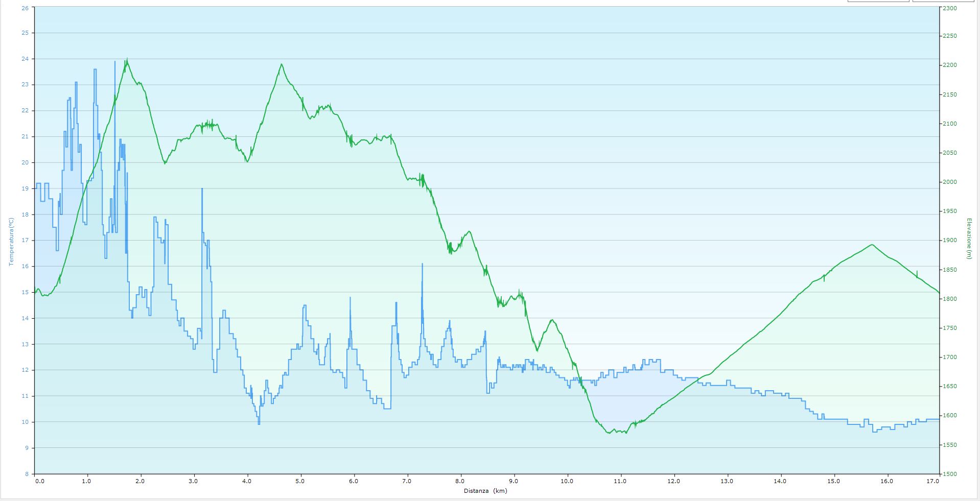Click the highest green elevation peak near 1.7 km
The height and width of the screenshot is (501, 980).
click(x=127, y=59)
